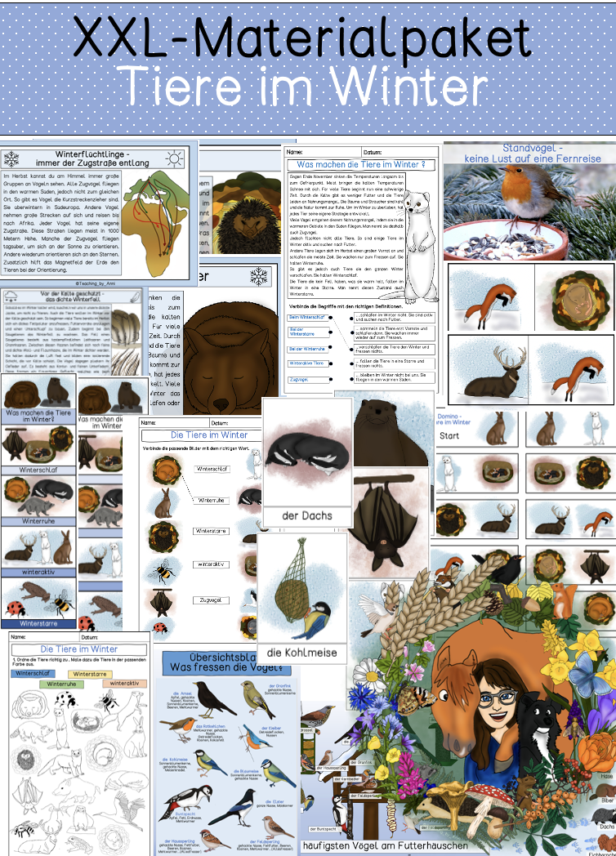Click the "Winterschlaf" word box on the matching worksheet
The width and height of the screenshot is (616, 856).
(212, 469)
